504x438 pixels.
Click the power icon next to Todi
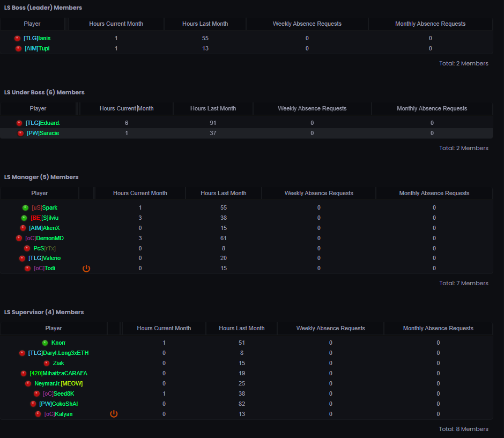pos(86,268)
